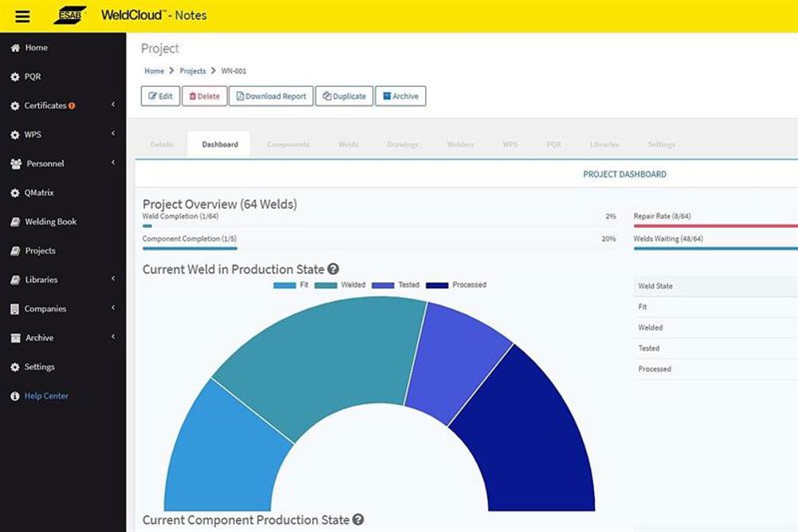The height and width of the screenshot is (532, 798).
Task: Click the info icon beside Help Center
Action: [x=15, y=396]
